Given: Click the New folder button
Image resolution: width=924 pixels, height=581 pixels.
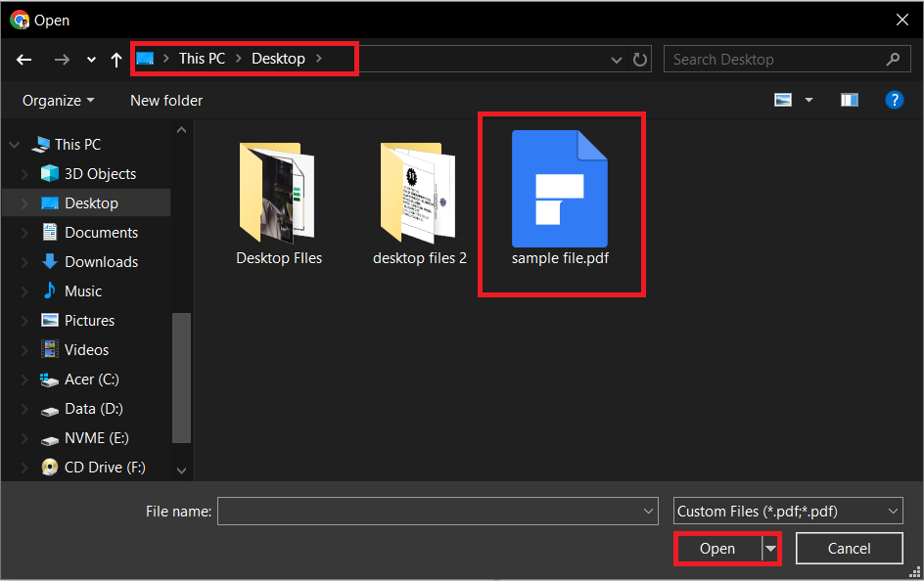Looking at the screenshot, I should (164, 100).
